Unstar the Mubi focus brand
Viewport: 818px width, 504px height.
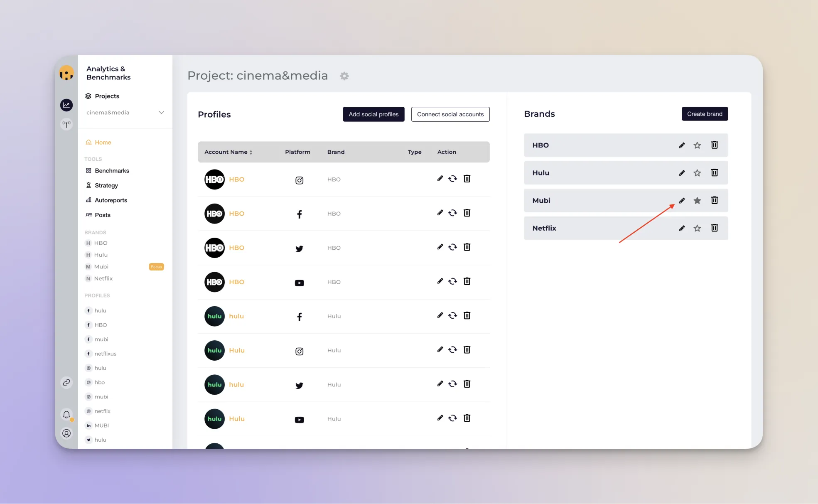[x=697, y=201]
